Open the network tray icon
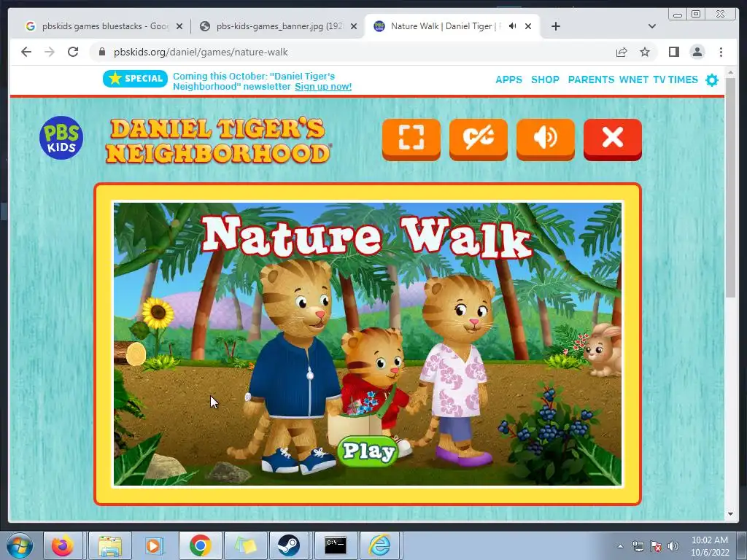The width and height of the screenshot is (747, 560). pos(638,546)
